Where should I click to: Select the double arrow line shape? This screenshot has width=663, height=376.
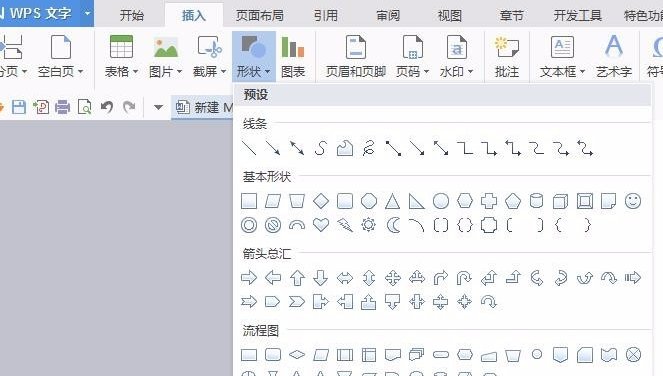point(297,148)
